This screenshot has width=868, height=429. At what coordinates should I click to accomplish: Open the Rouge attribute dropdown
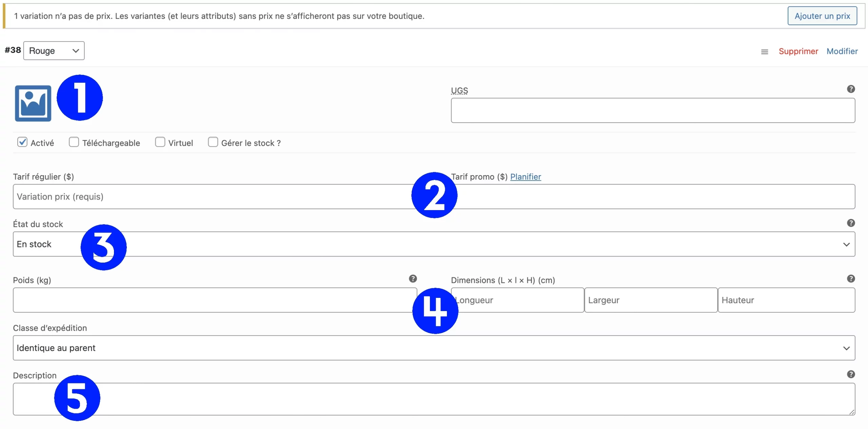point(54,51)
